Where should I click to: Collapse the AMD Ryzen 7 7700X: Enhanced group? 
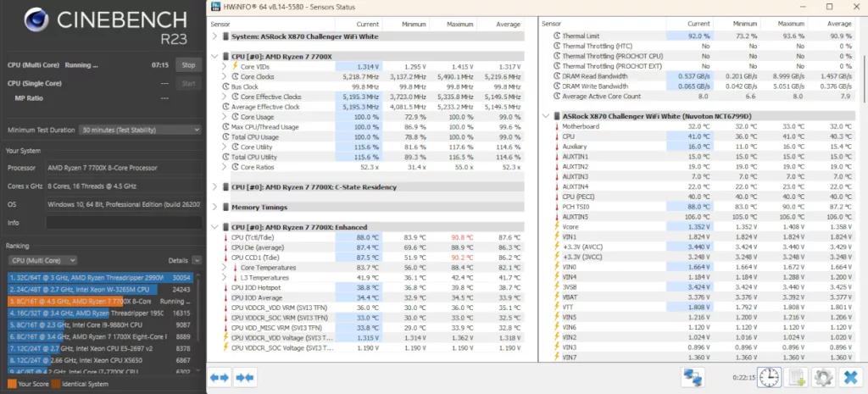(x=214, y=227)
